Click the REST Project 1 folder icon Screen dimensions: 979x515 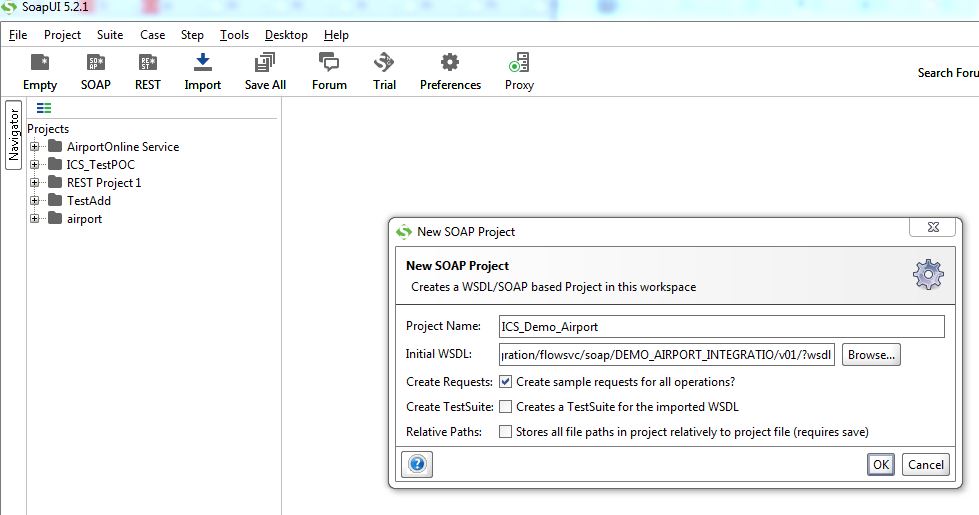point(56,182)
